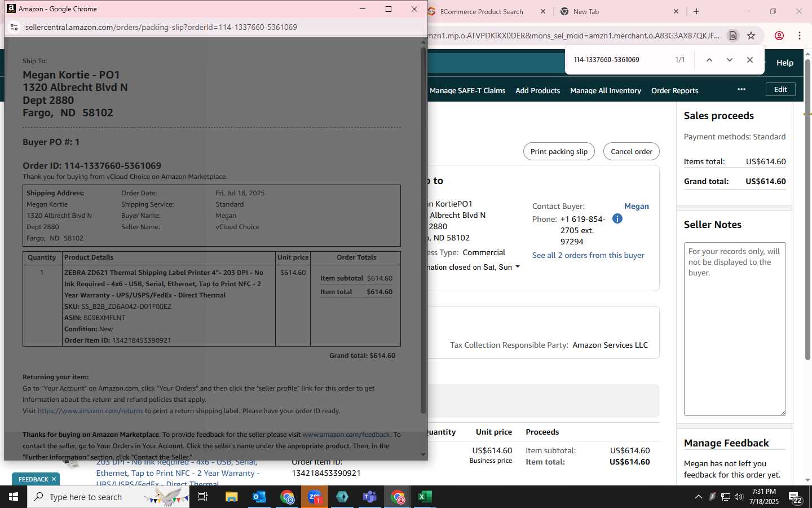Open Add Products menu item
812x508 pixels.
point(538,90)
